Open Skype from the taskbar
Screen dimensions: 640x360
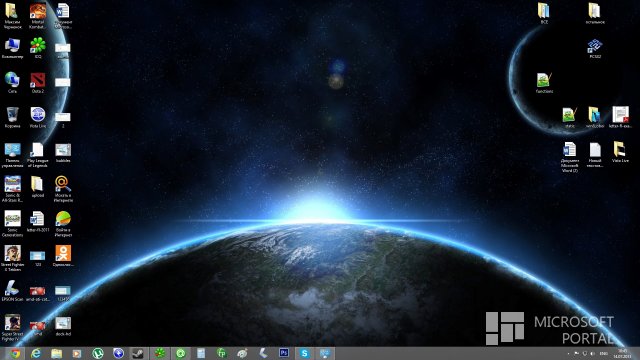pos(304,353)
